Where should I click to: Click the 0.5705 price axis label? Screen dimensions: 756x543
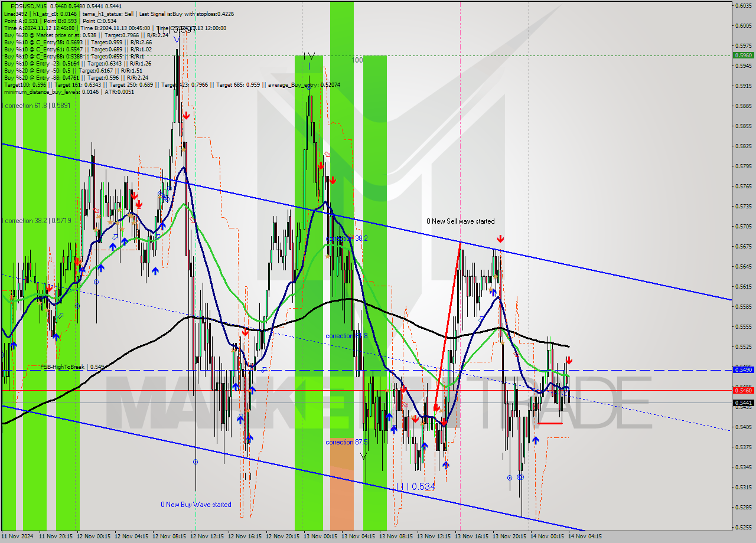tap(743, 226)
